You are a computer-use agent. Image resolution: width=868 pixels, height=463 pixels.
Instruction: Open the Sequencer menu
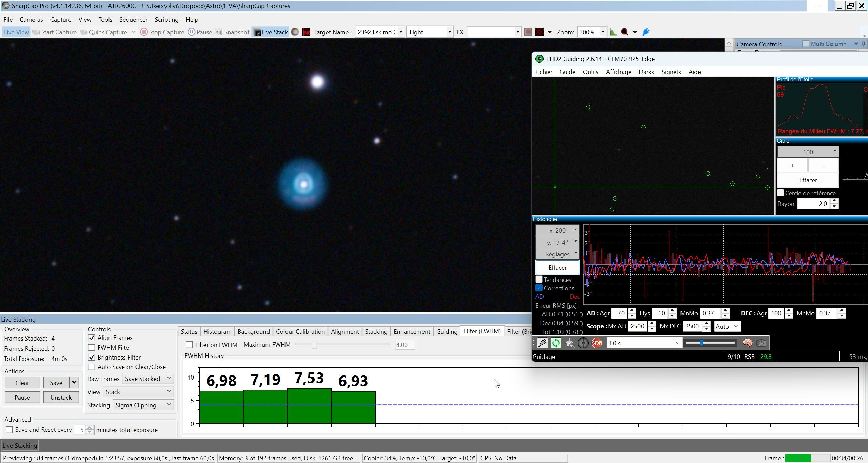click(x=133, y=19)
